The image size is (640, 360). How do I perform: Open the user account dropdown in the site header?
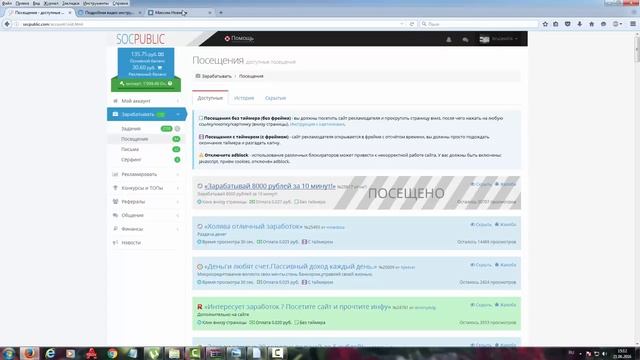499,39
